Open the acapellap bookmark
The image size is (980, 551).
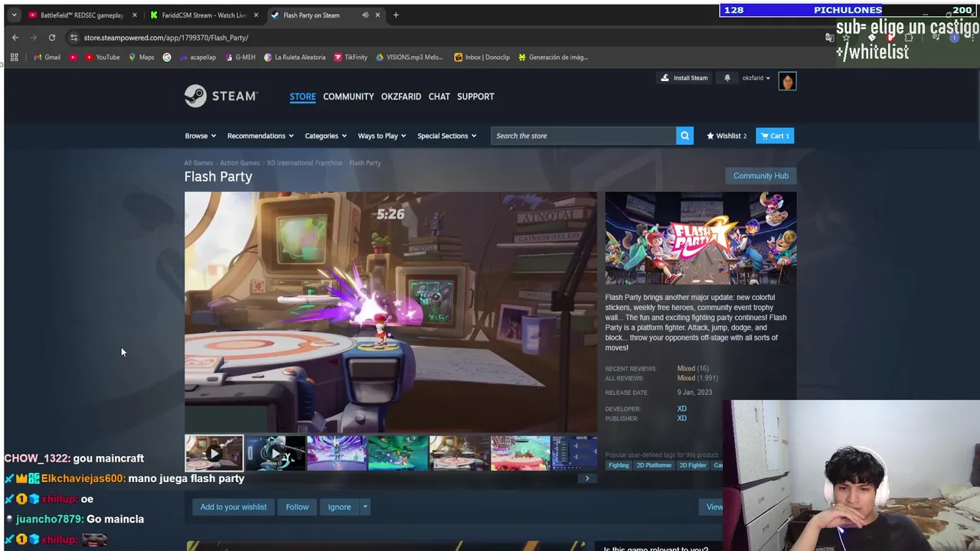click(x=198, y=57)
